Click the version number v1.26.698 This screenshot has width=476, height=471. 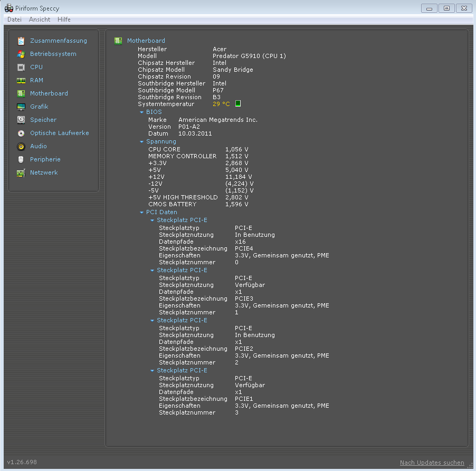tap(22, 462)
